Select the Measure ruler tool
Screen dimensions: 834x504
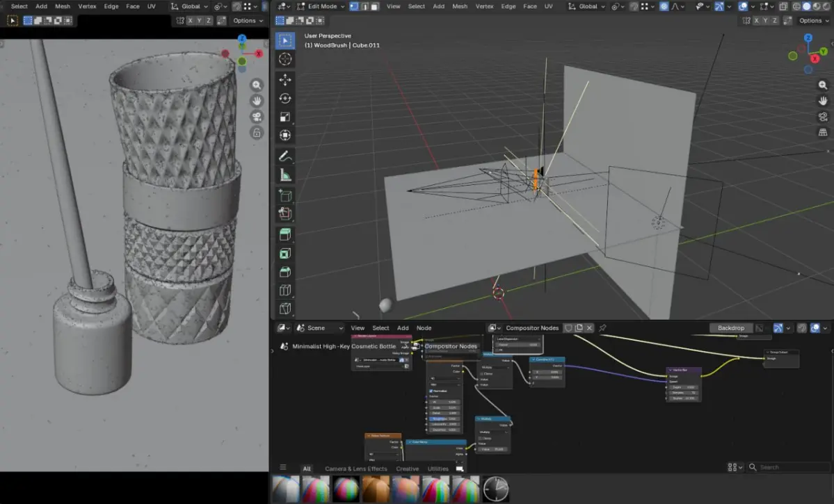[285, 175]
